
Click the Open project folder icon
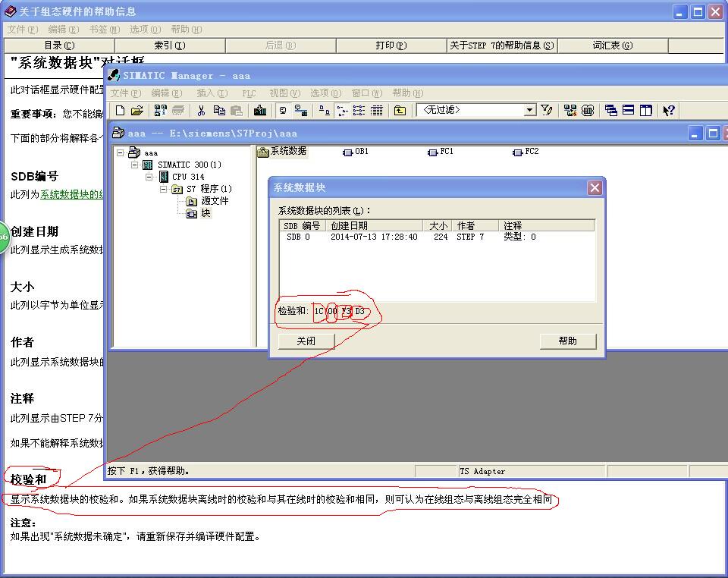pos(137,111)
